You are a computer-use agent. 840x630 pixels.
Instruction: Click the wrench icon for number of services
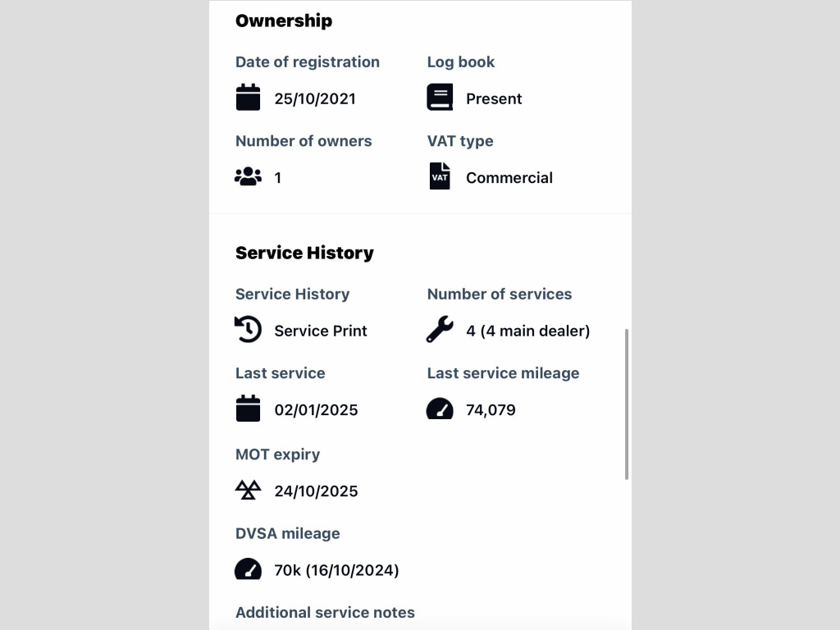pos(440,329)
